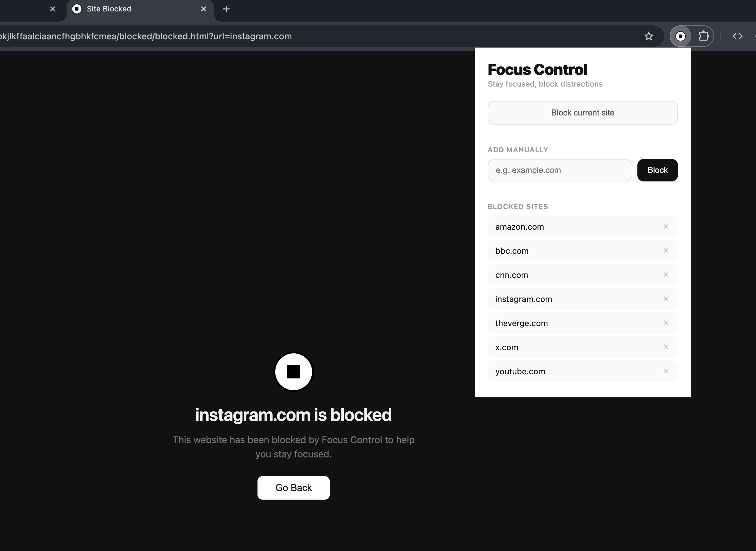The width and height of the screenshot is (756, 551).
Task: Remove youtube.com from blocked sites
Action: 666,371
